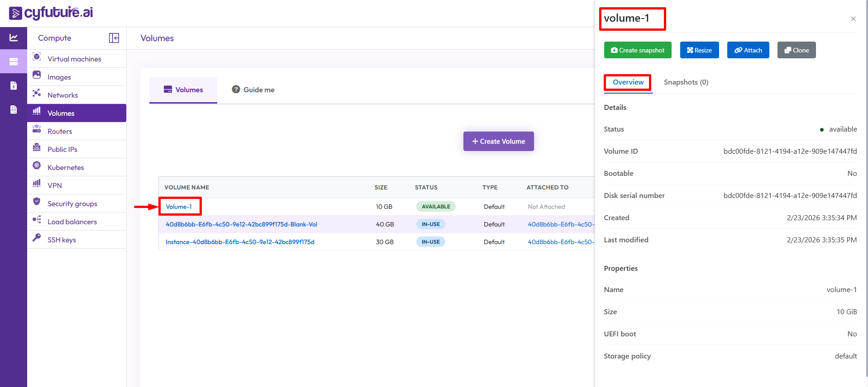
Task: Switch to the Snapshots (0) tab
Action: (686, 82)
